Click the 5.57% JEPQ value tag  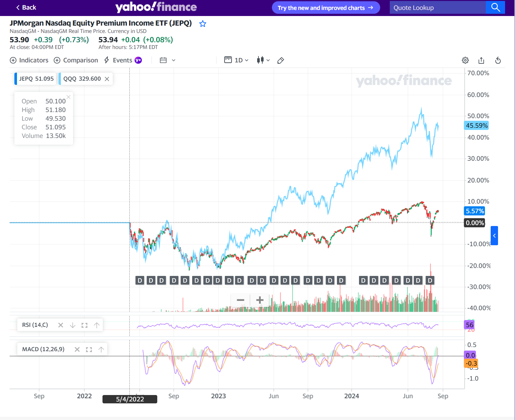point(475,211)
